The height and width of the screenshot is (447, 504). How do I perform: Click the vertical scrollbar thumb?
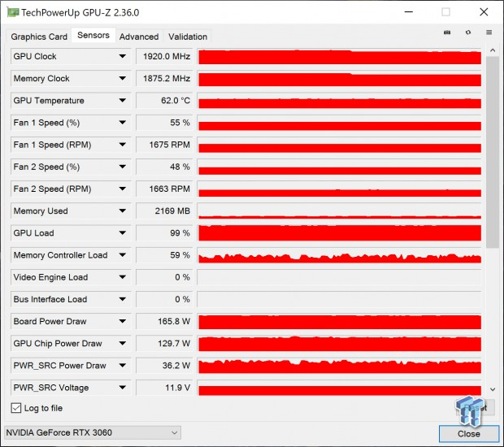[x=493, y=152]
